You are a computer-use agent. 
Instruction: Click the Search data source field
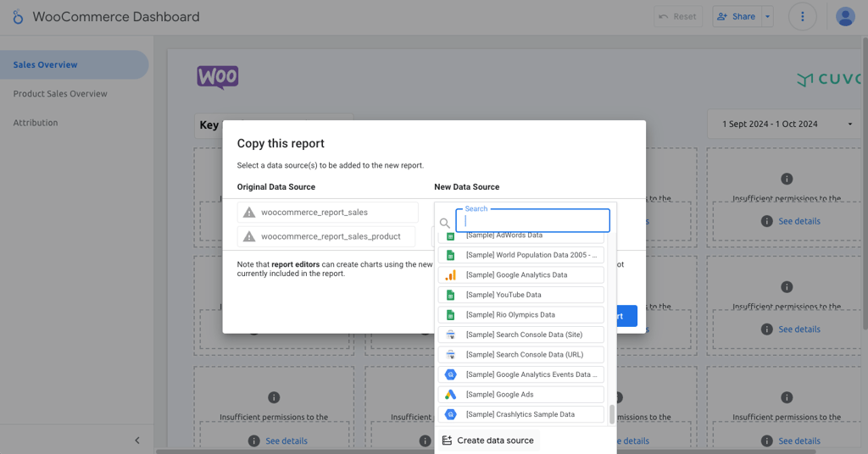pyautogui.click(x=532, y=220)
